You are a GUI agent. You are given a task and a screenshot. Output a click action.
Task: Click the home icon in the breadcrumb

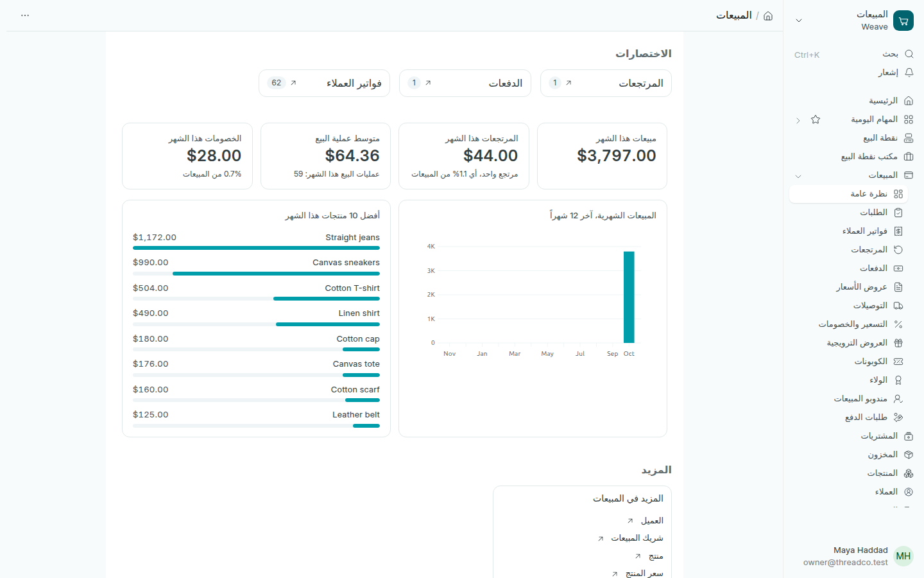coord(768,16)
